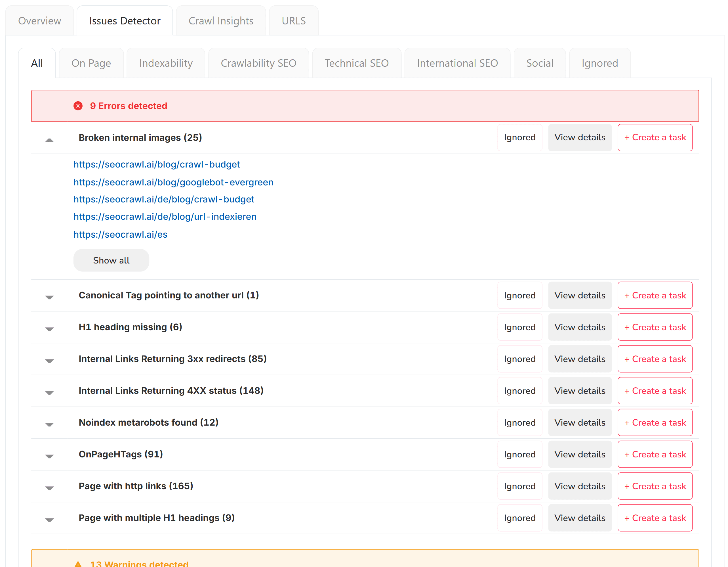
Task: Expand Noindex metarobots found row
Action: coord(49,424)
